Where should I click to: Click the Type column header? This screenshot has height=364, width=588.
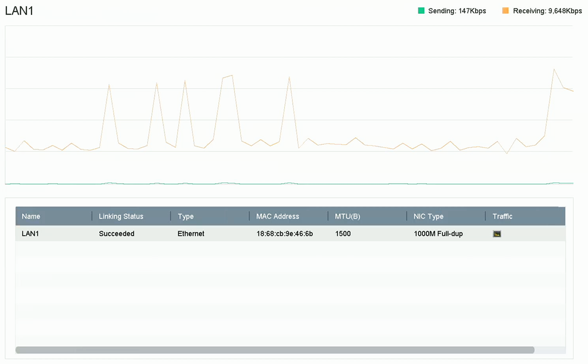click(x=186, y=216)
